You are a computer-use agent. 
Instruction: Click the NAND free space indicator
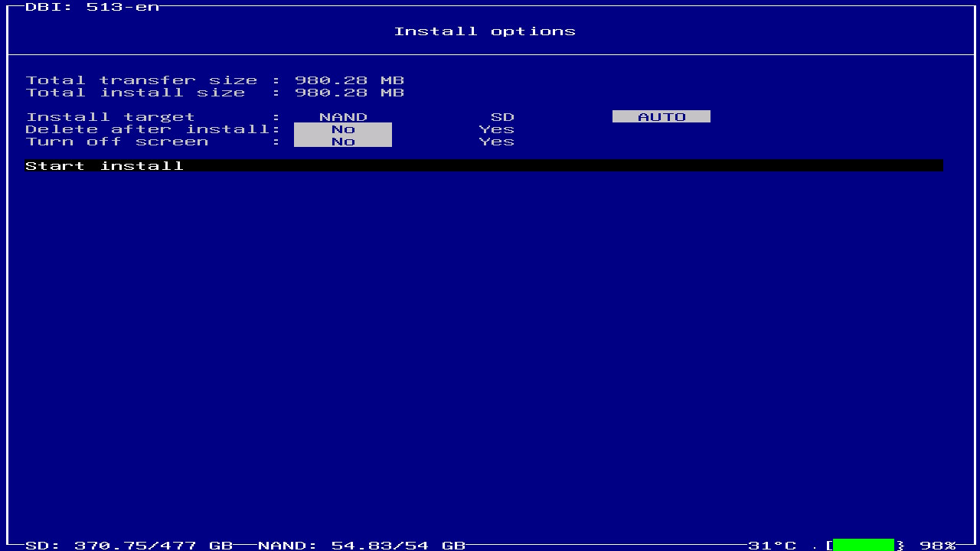(361, 546)
